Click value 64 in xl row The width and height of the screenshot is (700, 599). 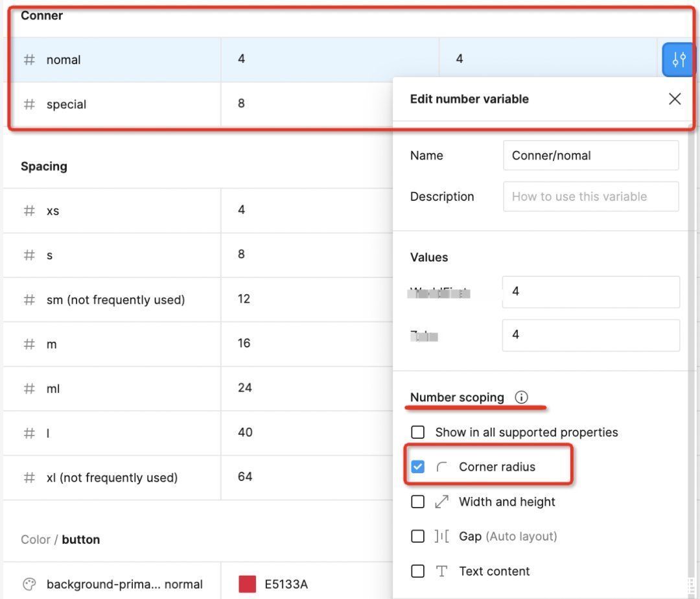tap(244, 476)
